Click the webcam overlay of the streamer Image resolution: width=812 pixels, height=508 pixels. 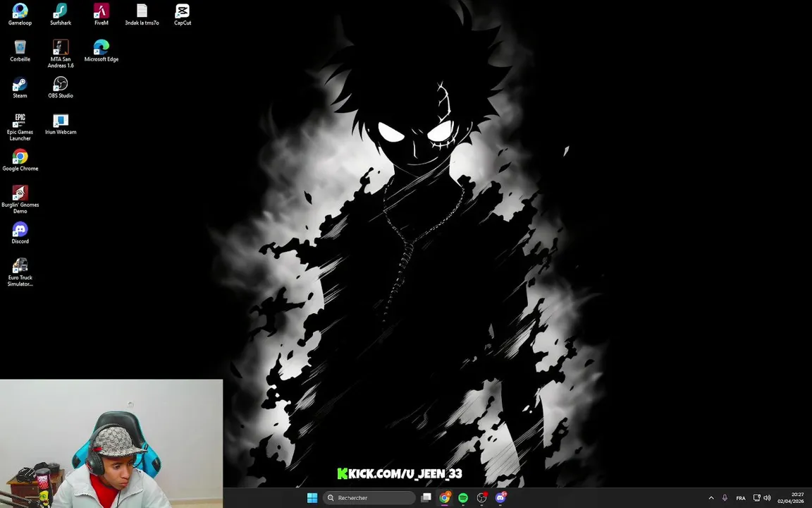(111, 444)
